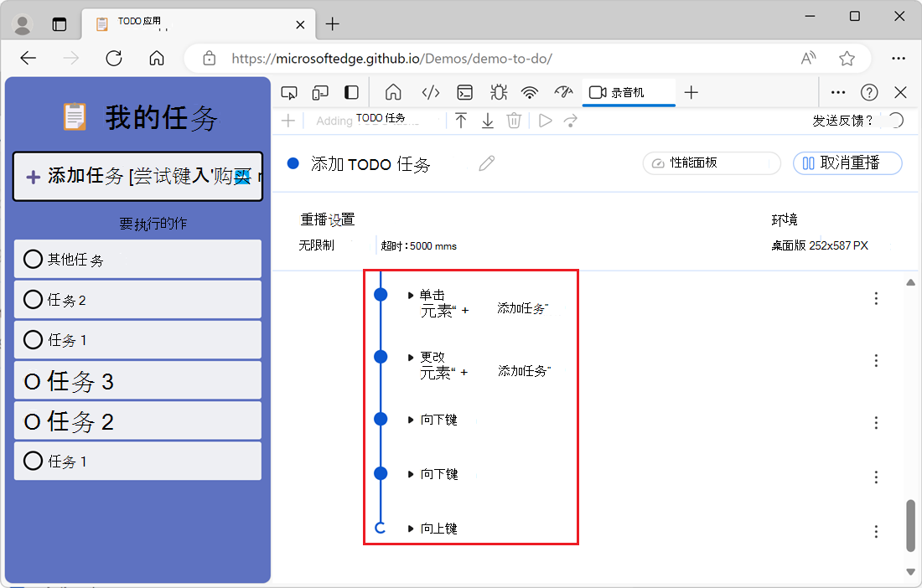Click the 取消重播 button
Screen dimensions: 922x588
[847, 163]
